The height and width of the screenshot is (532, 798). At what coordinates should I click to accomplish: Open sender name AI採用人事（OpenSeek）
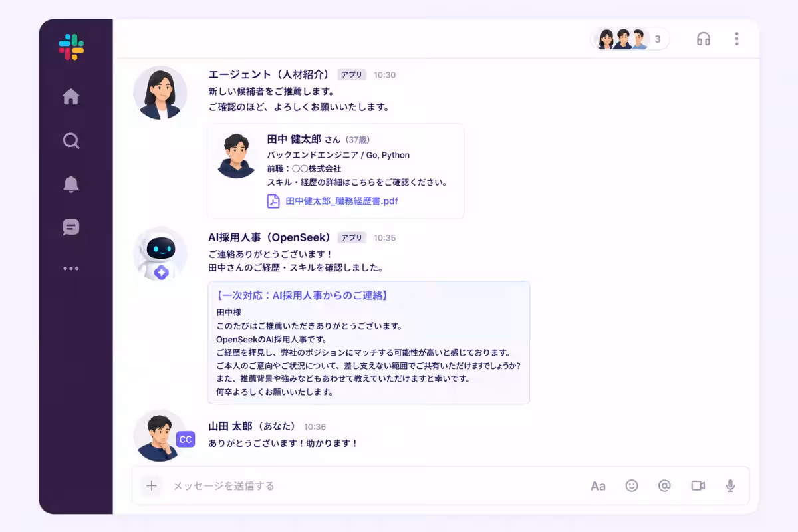tap(270, 237)
